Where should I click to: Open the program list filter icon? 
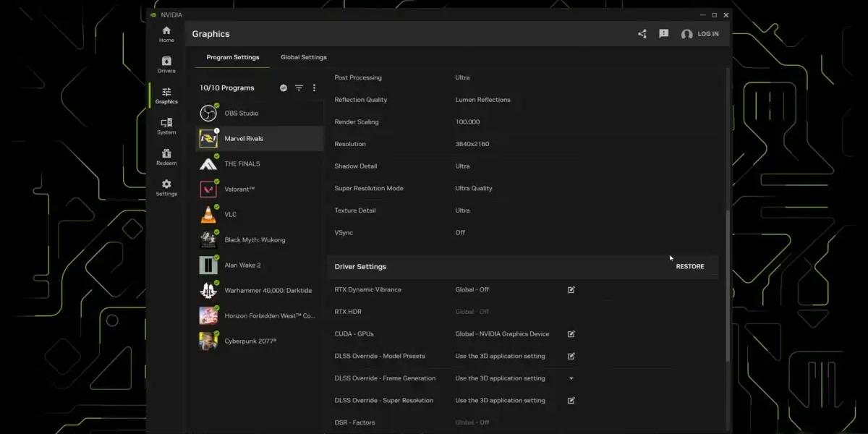299,88
